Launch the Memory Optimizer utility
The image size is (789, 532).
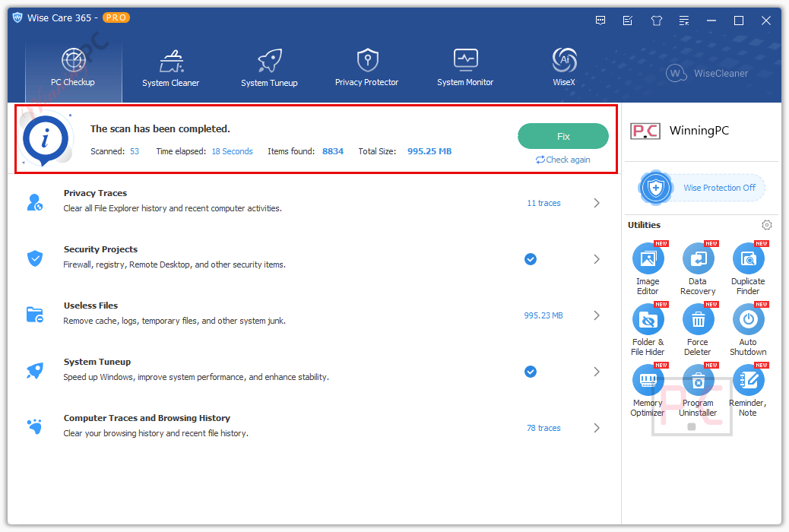point(648,391)
